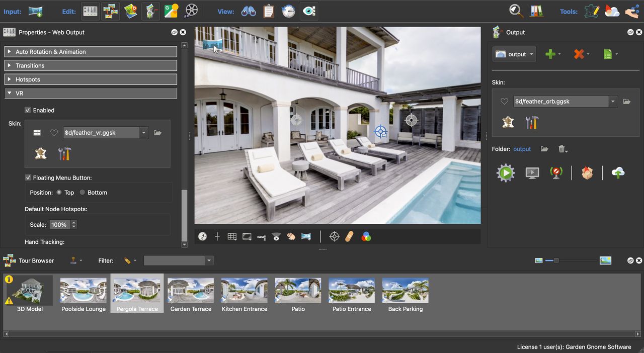Open the Tour Browser Filter combo box
644x353 pixels.
pyautogui.click(x=179, y=260)
